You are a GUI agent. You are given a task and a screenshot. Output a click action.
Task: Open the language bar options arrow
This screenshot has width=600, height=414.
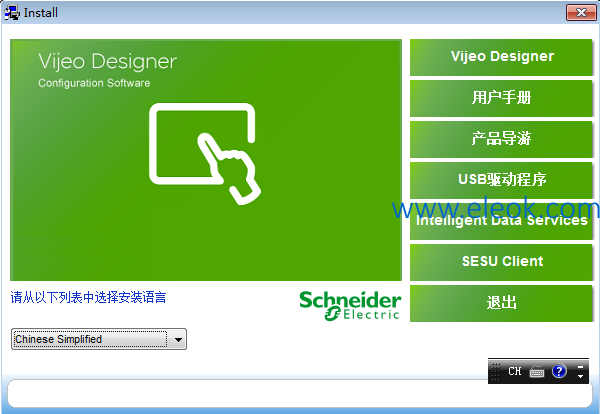click(x=580, y=376)
